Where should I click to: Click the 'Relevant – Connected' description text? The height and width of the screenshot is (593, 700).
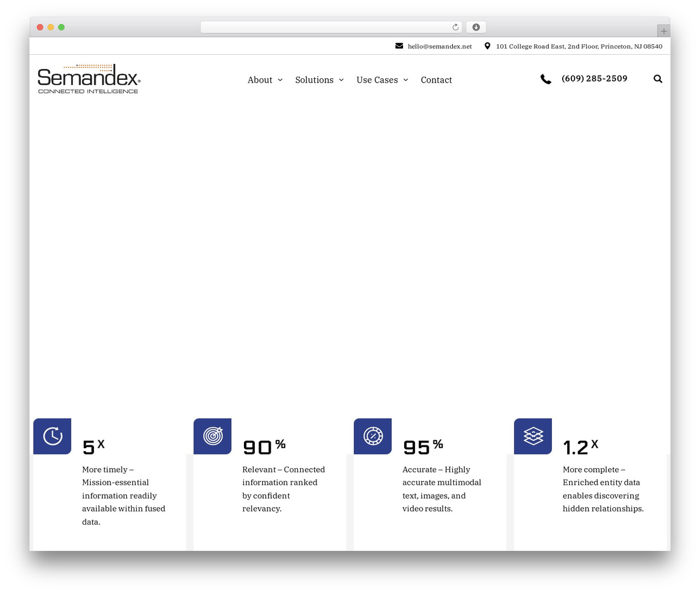283,489
